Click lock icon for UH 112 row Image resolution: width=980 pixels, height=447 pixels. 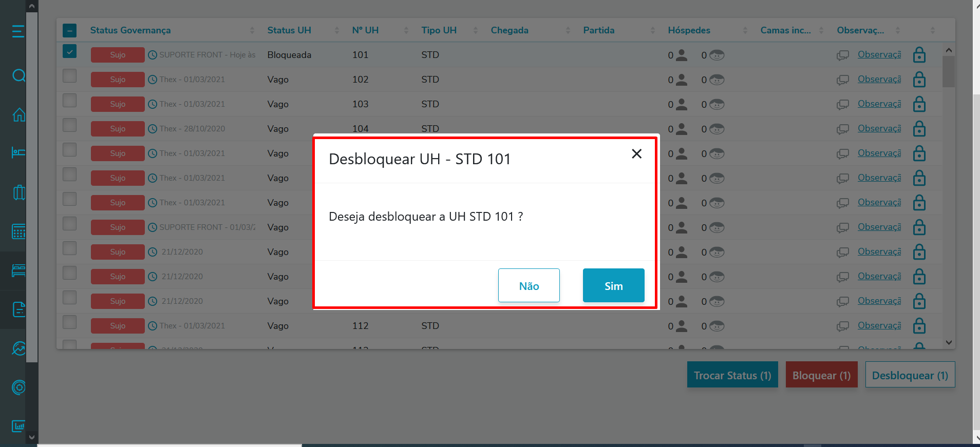click(x=919, y=325)
